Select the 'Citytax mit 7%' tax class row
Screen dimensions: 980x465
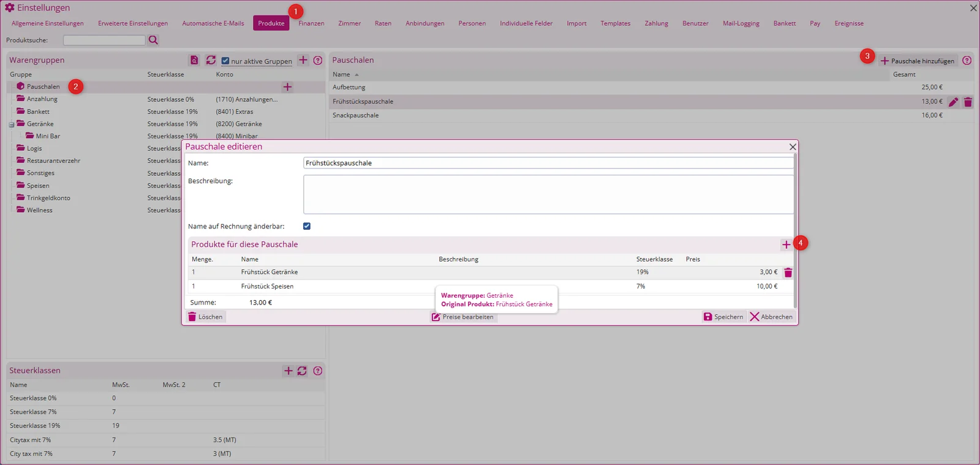coord(165,440)
